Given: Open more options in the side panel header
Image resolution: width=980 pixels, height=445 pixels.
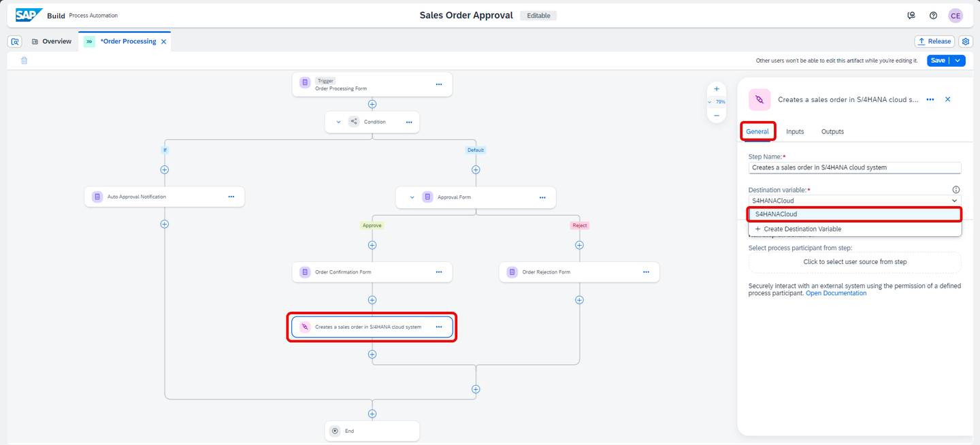Looking at the screenshot, I should (930, 99).
